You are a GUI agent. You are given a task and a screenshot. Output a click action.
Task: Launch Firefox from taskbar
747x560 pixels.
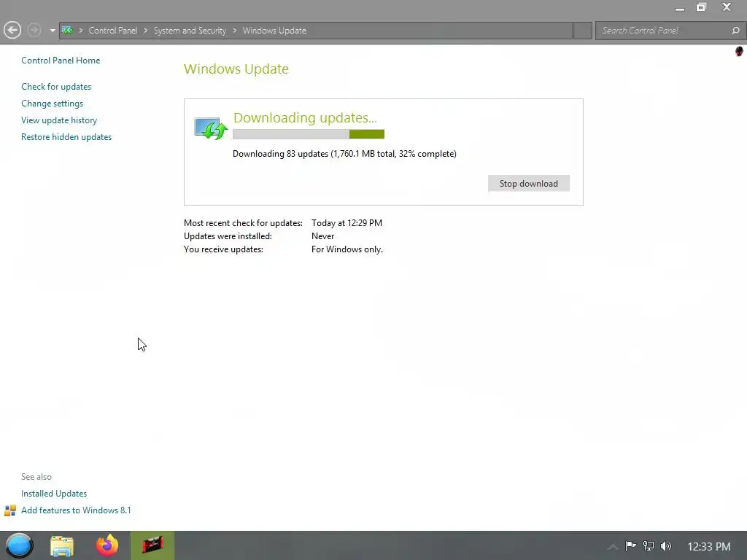click(x=107, y=545)
